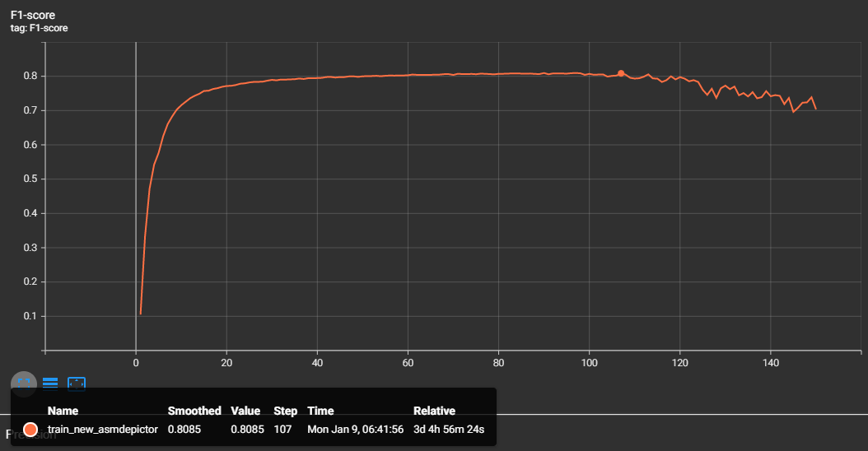This screenshot has width=868, height=451.
Task: Click y-axis label 0.1
Action: 30,316
